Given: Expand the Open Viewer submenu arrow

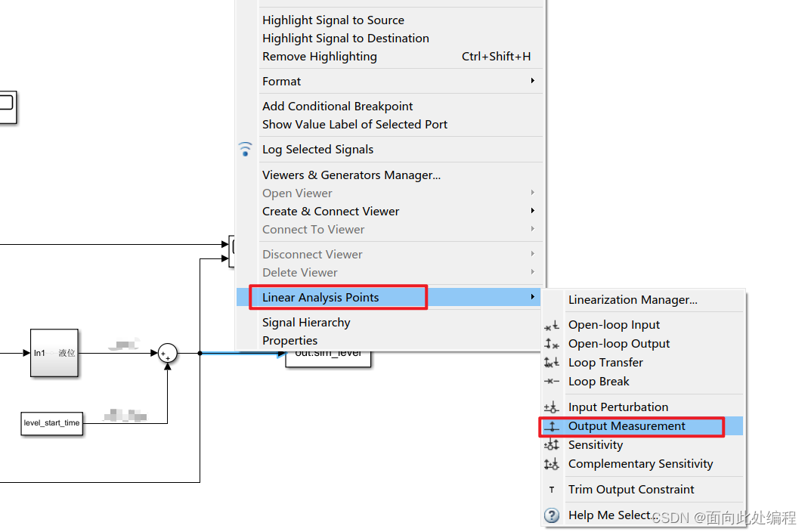Looking at the screenshot, I should (x=533, y=193).
